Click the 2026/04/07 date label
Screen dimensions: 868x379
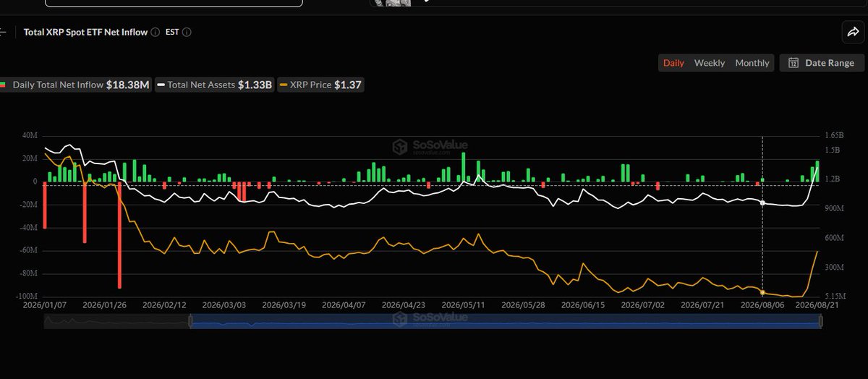tap(342, 305)
